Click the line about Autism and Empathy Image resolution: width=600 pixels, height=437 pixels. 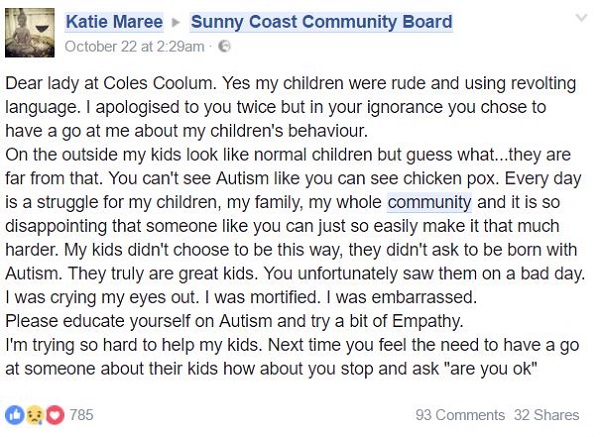234,321
